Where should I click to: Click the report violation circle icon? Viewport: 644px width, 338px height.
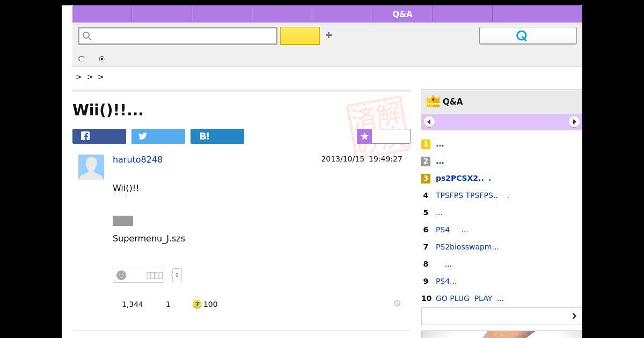[x=397, y=303]
